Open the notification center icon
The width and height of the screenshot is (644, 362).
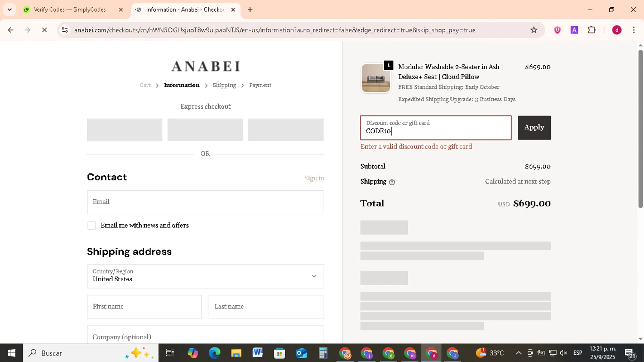tap(630, 354)
